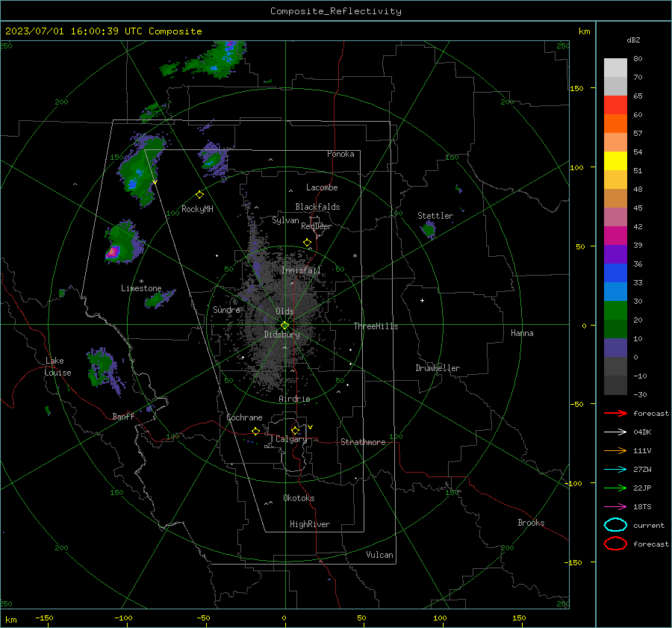Image resolution: width=672 pixels, height=628 pixels.
Task: Click the magenta storm core northwest of Limestone
Action: pos(113,252)
